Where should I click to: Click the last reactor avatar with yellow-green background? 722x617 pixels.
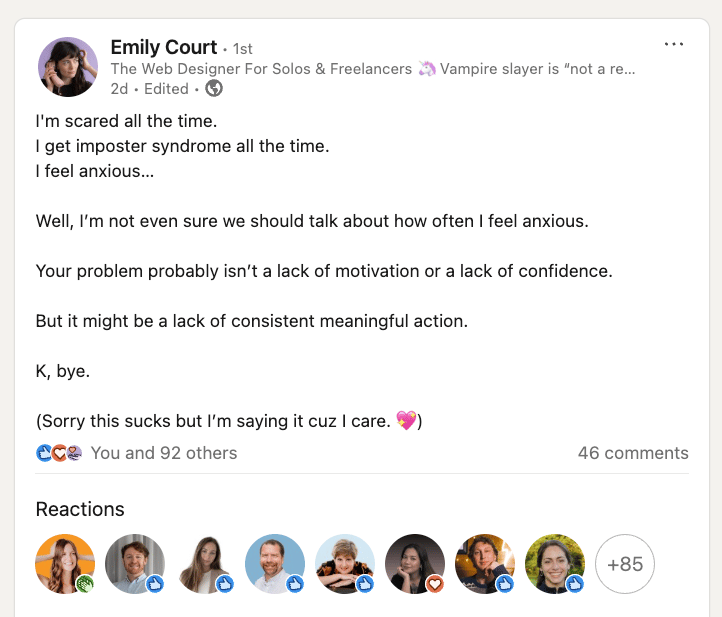pyautogui.click(x=554, y=563)
